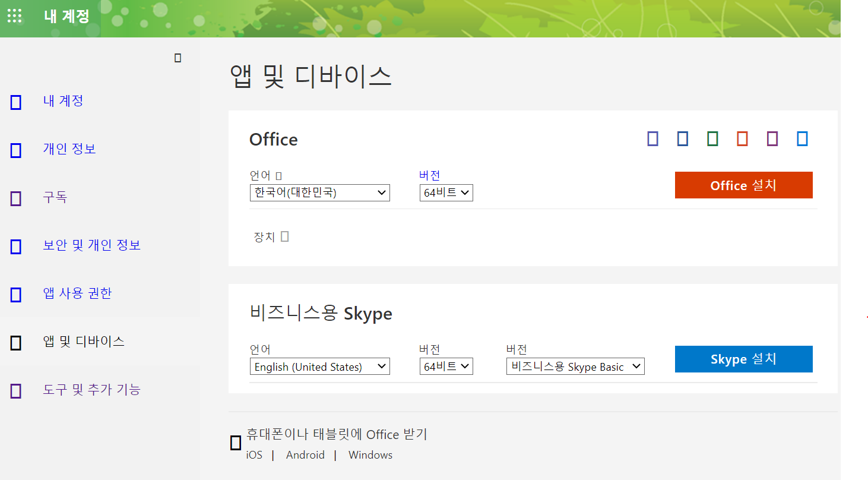Image resolution: width=868 pixels, height=480 pixels.
Task: Click the Office 설치 button
Action: (744, 185)
